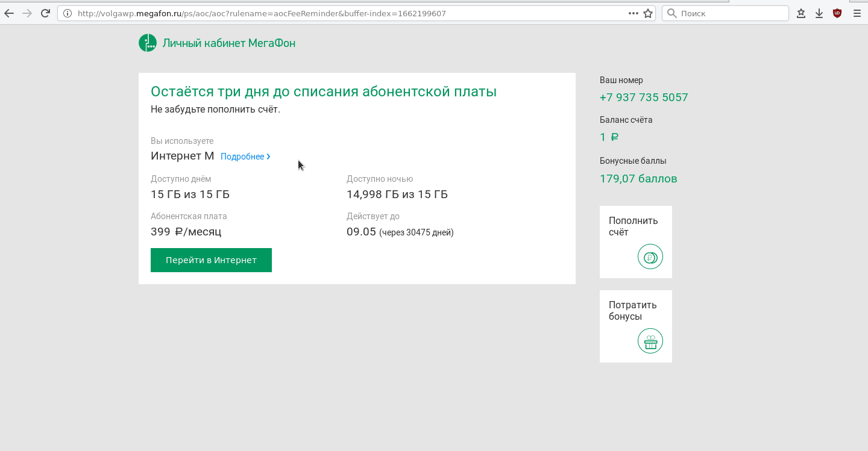This screenshot has height=451, width=868.
Task: Click the label Бонусные баллы
Action: 633,161
